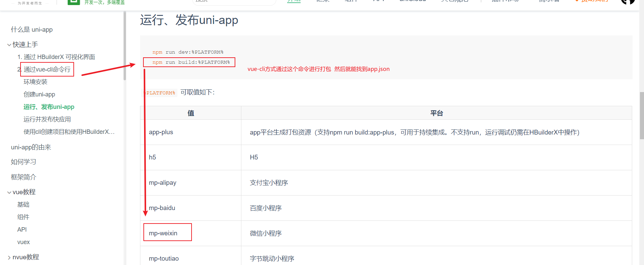This screenshot has width=644, height=265.
Task: Select the 微信小程序 platform cell
Action: pos(437,233)
